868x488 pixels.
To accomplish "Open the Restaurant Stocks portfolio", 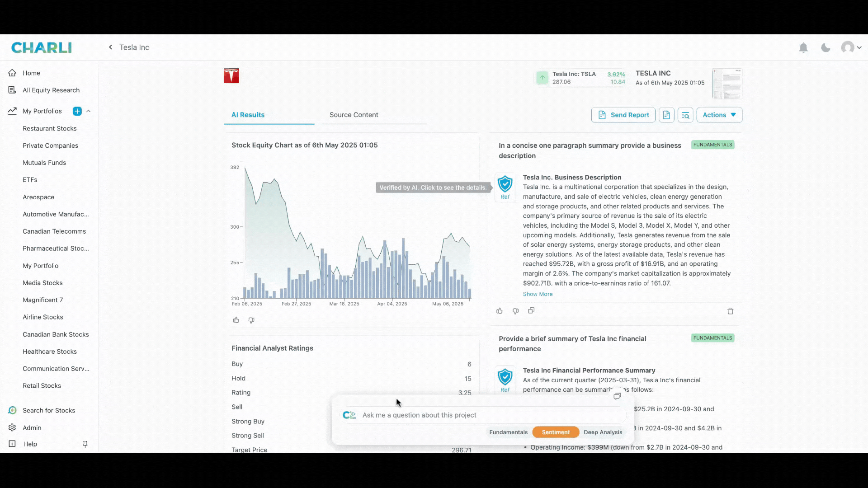I will click(50, 128).
